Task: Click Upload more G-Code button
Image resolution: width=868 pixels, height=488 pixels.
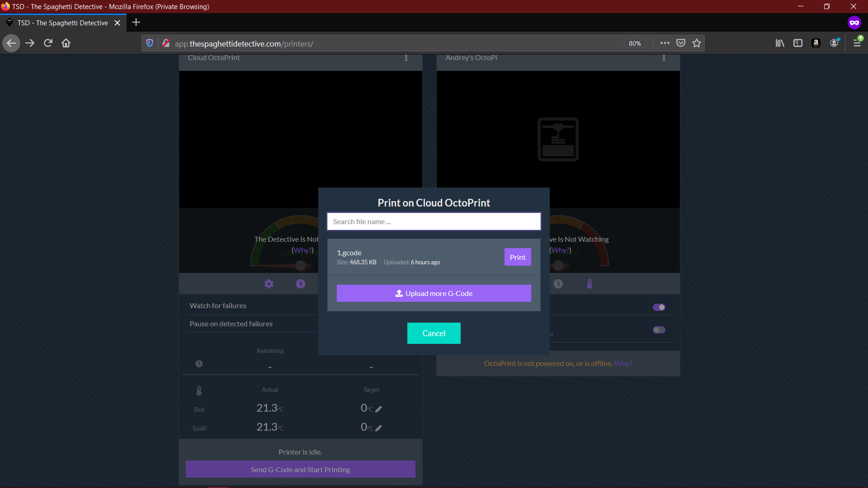Action: 434,293
